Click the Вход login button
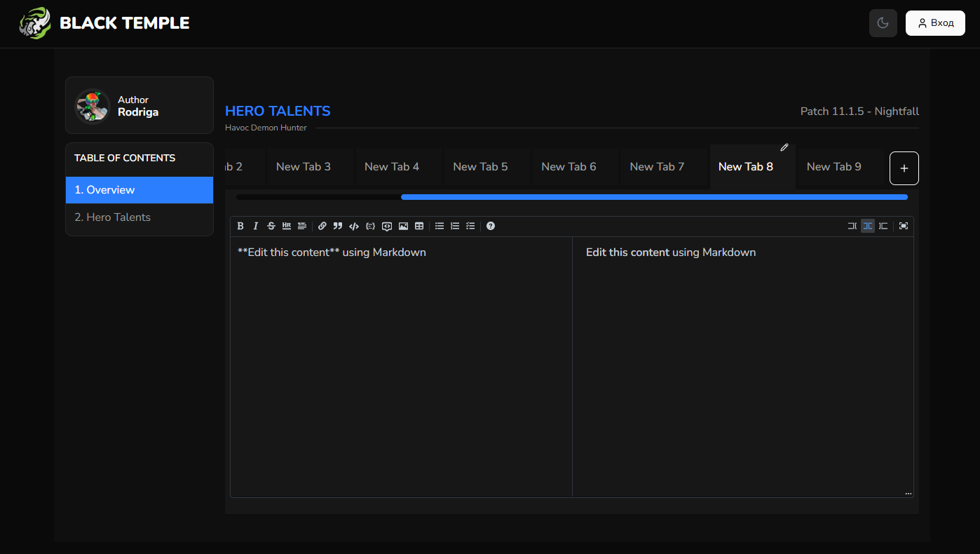 [935, 23]
